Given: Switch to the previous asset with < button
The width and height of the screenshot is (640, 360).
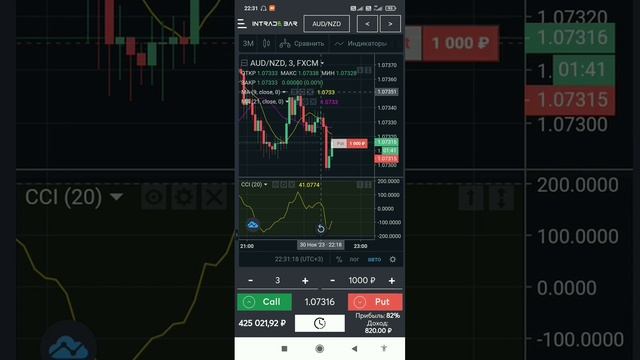Looking at the screenshot, I should (367, 24).
